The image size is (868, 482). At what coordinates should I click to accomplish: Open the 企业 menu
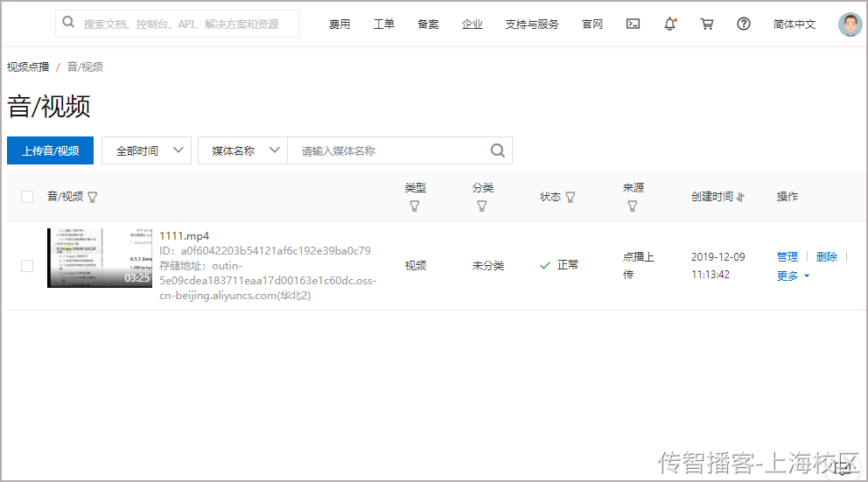(x=472, y=24)
